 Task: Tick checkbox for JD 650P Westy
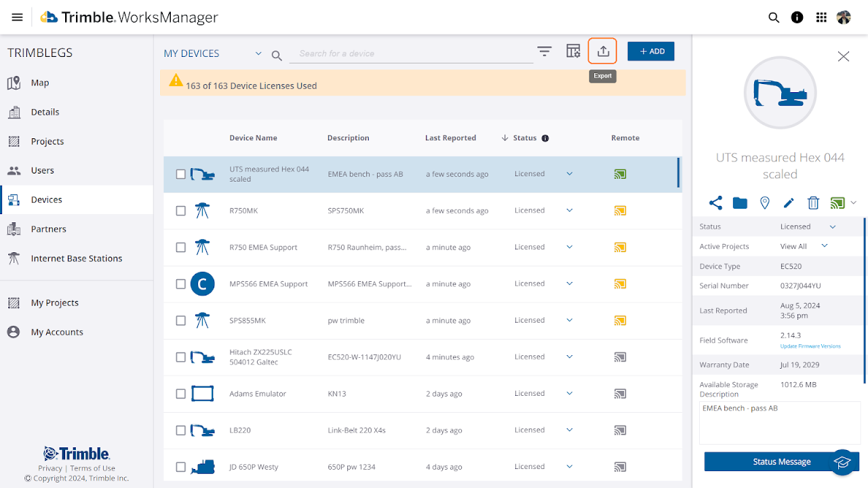pyautogui.click(x=180, y=467)
